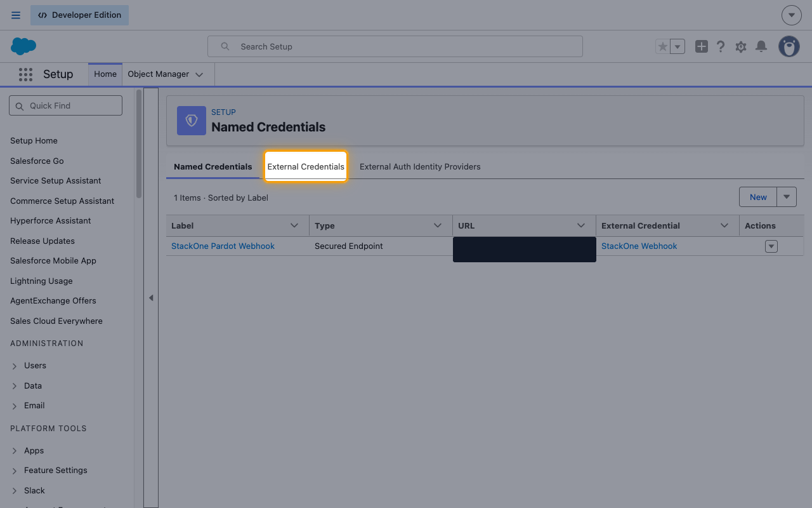Open the Setup gear icon
The image size is (812, 508).
point(741,46)
